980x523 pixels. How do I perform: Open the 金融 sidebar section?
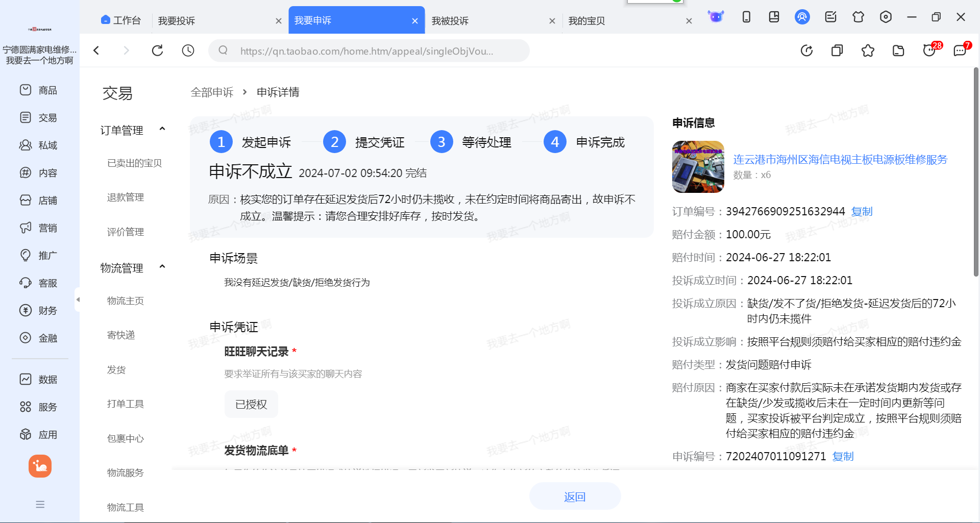coord(39,338)
